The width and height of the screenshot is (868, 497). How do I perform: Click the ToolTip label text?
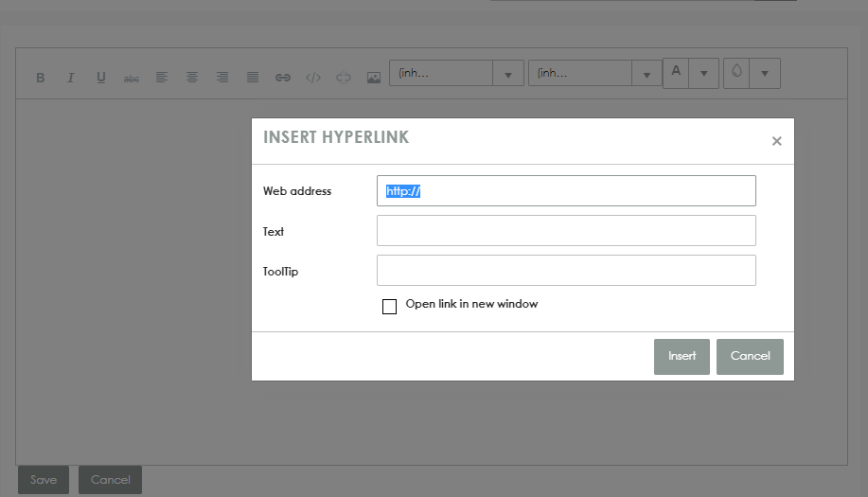[280, 271]
